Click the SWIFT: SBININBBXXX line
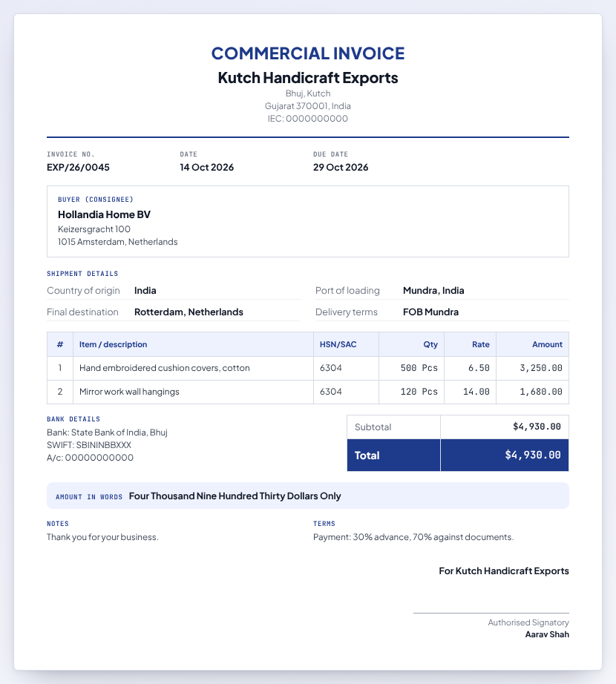 [89, 445]
